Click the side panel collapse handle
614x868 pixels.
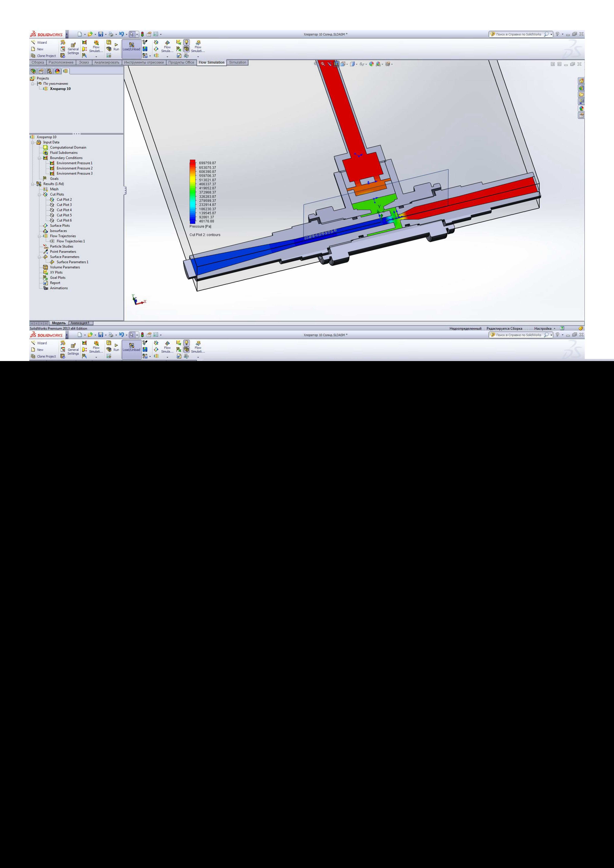[x=125, y=190]
